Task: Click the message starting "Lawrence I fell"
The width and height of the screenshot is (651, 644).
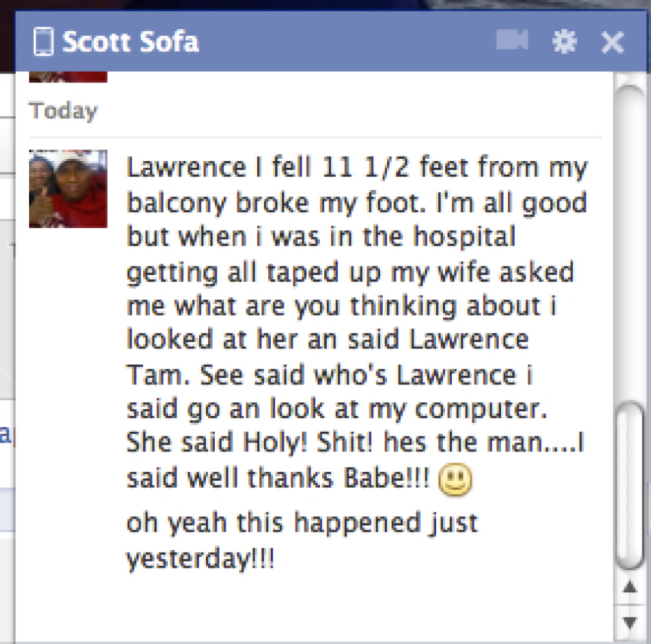Action: [357, 324]
